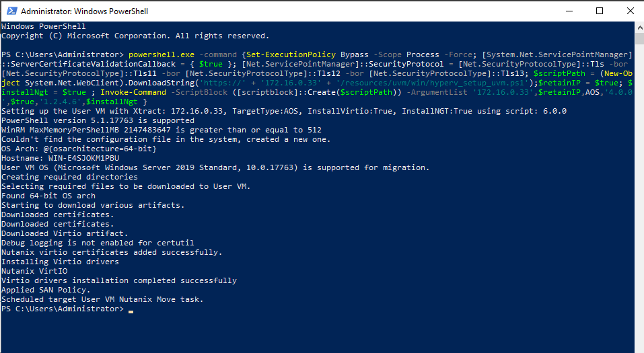Click the "Downloaded Virtio artifact." line

click(62, 233)
